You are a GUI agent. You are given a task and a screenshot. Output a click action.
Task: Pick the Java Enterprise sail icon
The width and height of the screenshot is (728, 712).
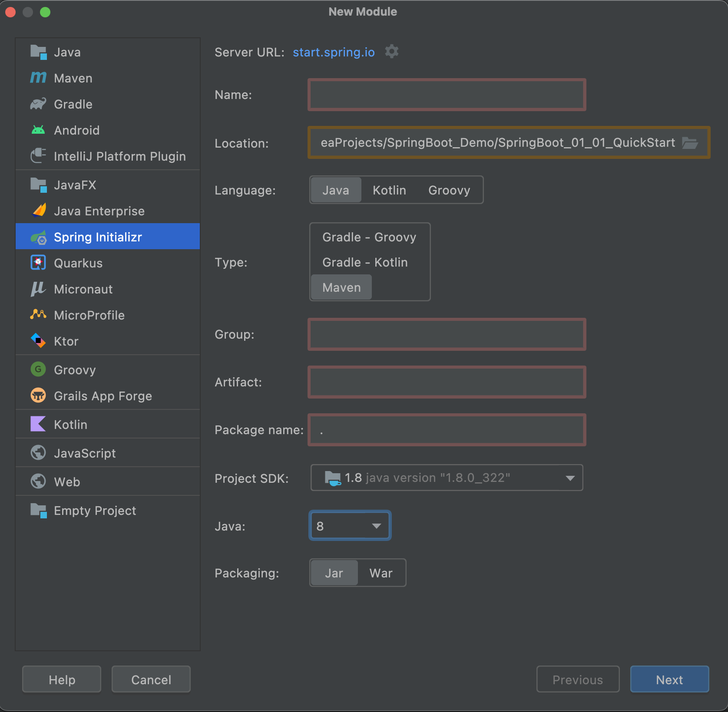click(x=39, y=211)
